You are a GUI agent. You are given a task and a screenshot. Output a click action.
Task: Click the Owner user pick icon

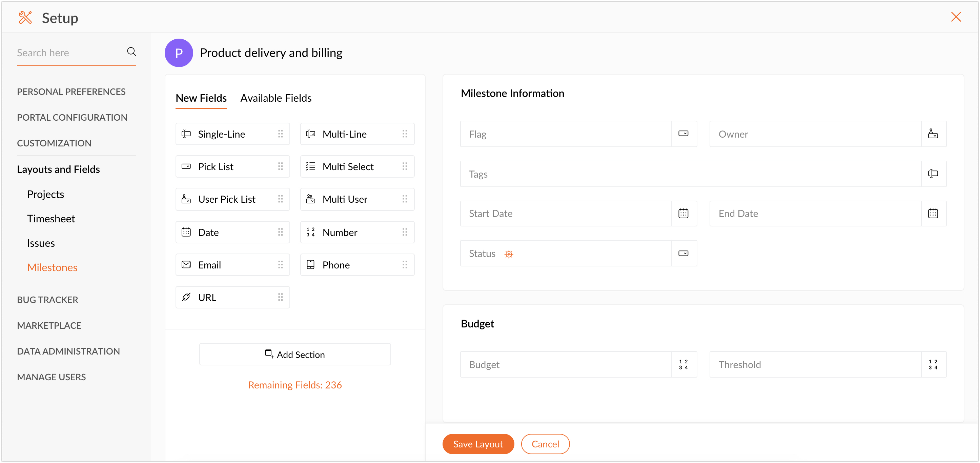[x=933, y=134]
